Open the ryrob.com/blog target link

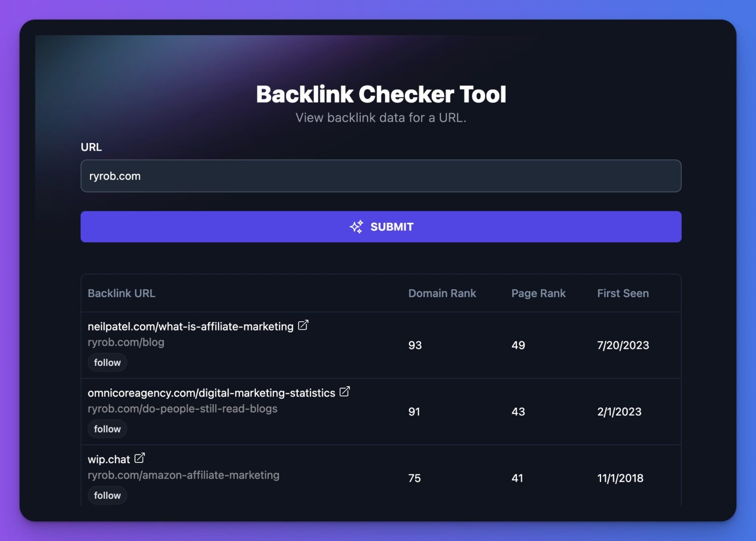tap(126, 342)
